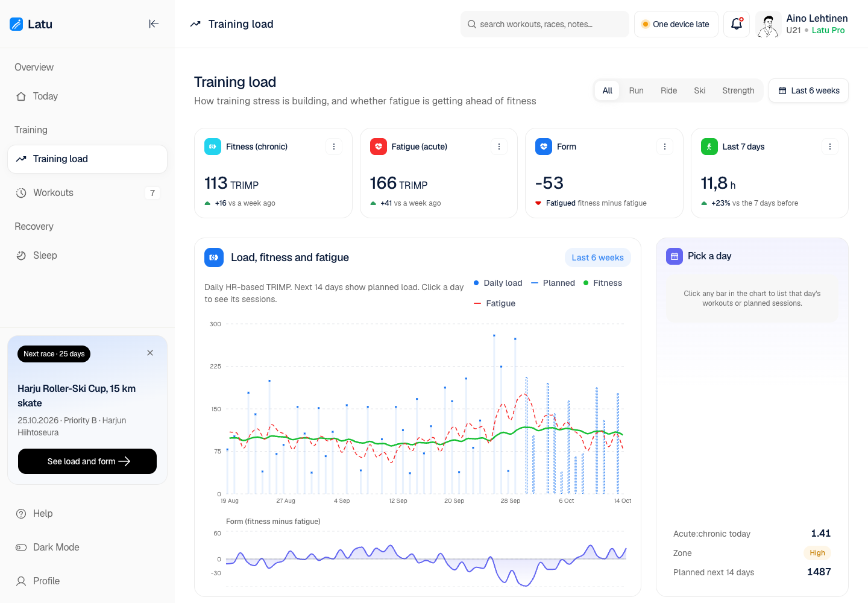Screen dimensions: 868x603
Task: Click the Last 6 weeks chart badge
Action: tap(598, 257)
